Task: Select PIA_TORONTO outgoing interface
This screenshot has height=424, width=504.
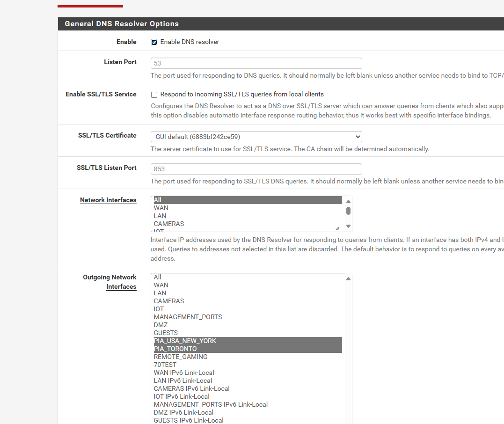Action: [x=248, y=349]
